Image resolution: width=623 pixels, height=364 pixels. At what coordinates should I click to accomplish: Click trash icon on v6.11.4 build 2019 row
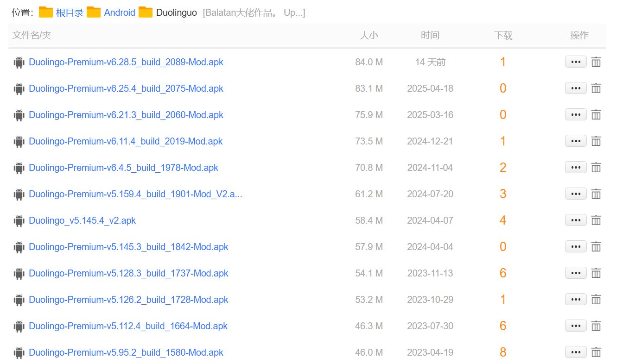click(596, 141)
